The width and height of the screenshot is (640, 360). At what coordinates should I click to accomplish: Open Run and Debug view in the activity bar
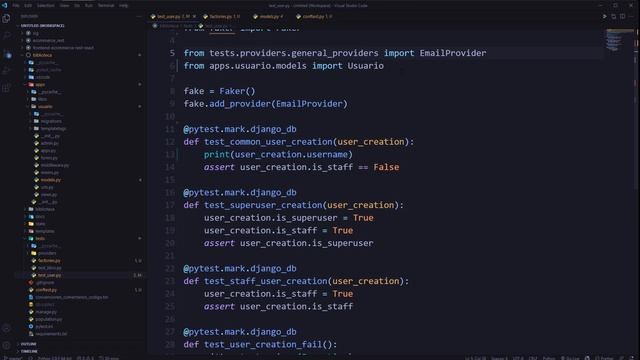coord(6,71)
